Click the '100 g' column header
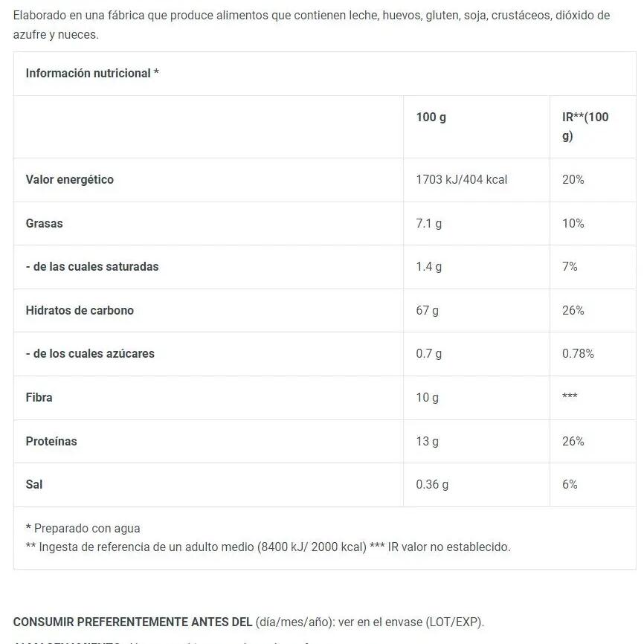This screenshot has height=644, width=644. click(x=431, y=117)
